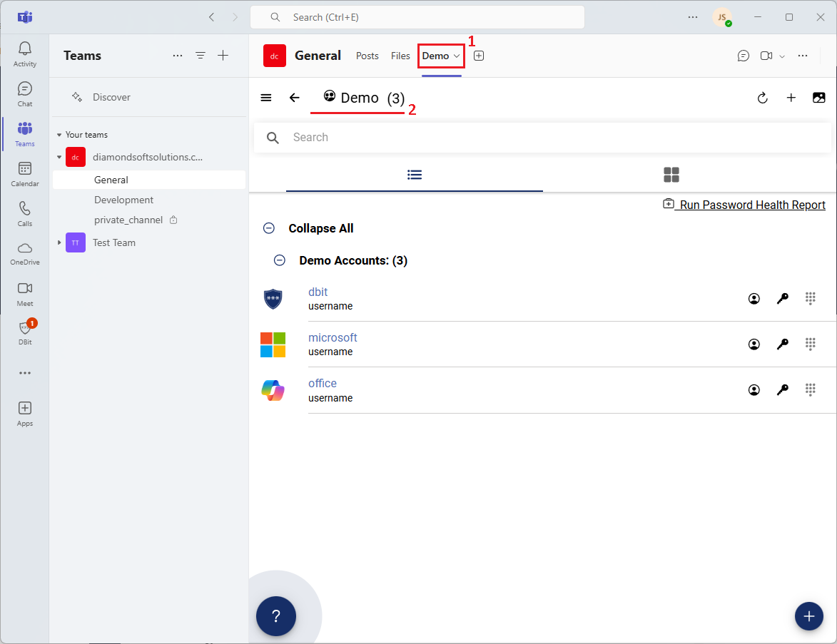The width and height of the screenshot is (837, 644).
Task: Click the image icon in Demo toolbar
Action: pos(819,98)
